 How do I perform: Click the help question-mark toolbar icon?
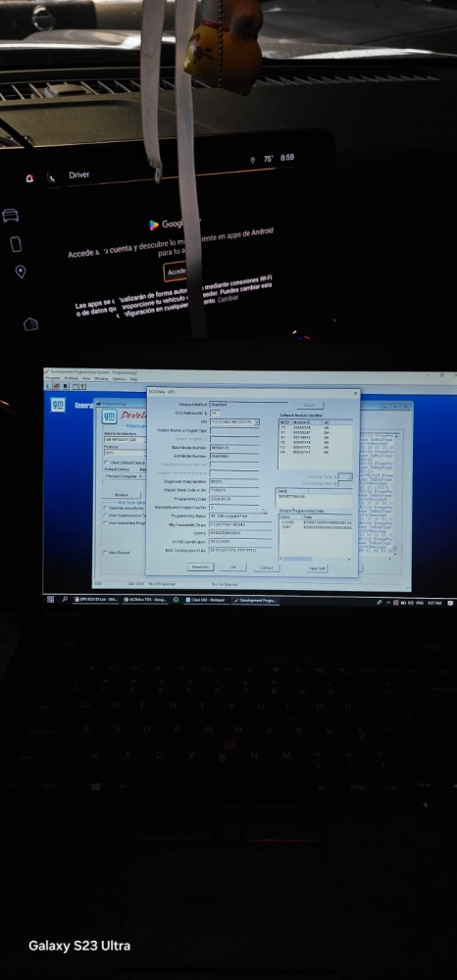[82, 386]
